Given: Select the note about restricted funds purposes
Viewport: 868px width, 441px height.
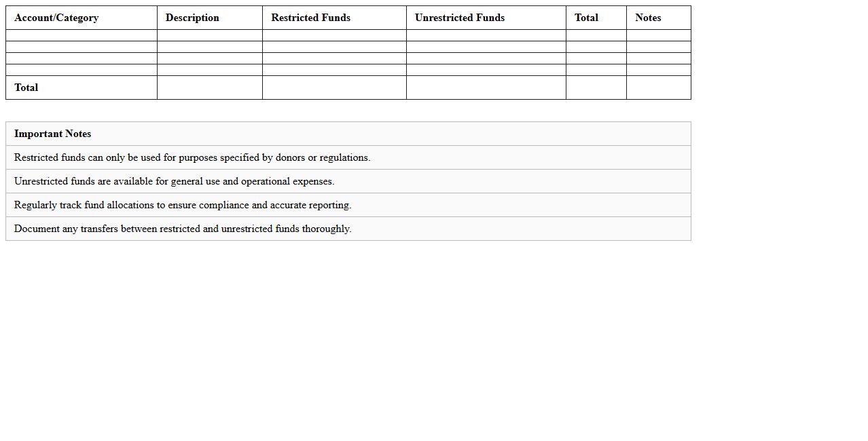Looking at the screenshot, I should (192, 157).
